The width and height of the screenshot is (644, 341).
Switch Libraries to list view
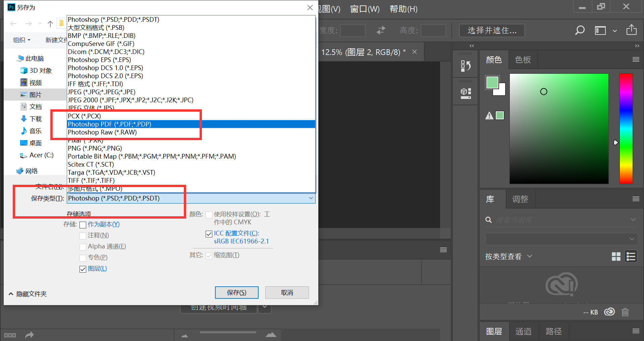pos(631,257)
